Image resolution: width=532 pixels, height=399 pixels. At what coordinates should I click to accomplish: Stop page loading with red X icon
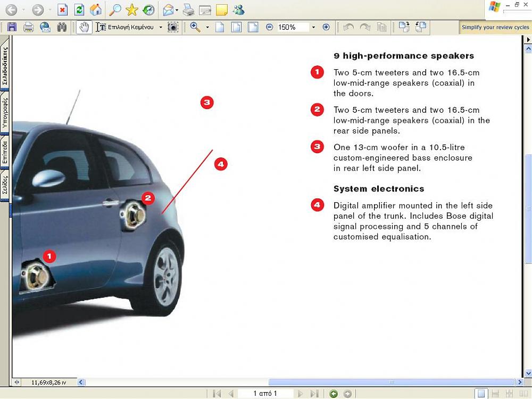click(x=62, y=10)
